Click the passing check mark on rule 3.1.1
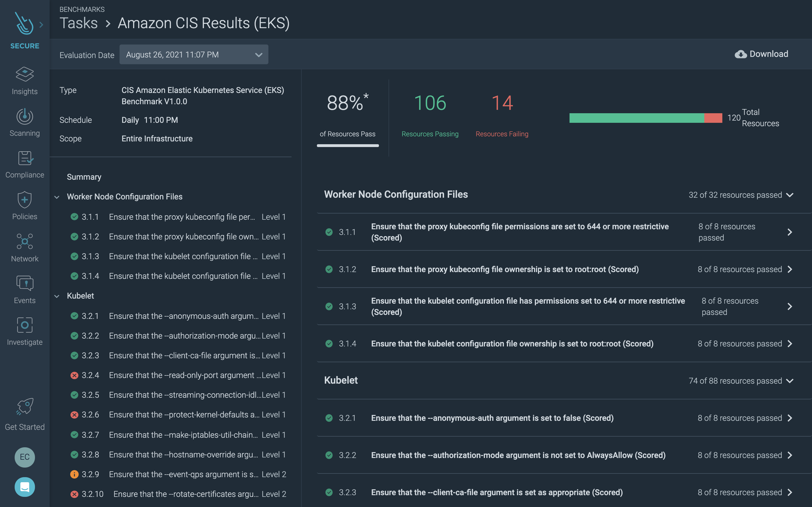 tap(74, 217)
